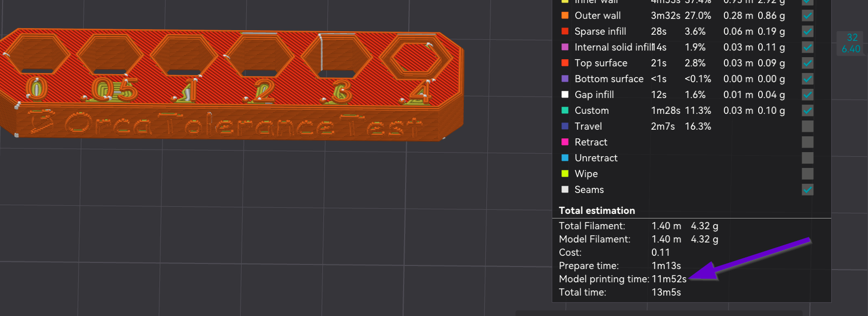This screenshot has width=868, height=316.
Task: Toggle Bottom surface visibility checkbox
Action: [x=808, y=79]
